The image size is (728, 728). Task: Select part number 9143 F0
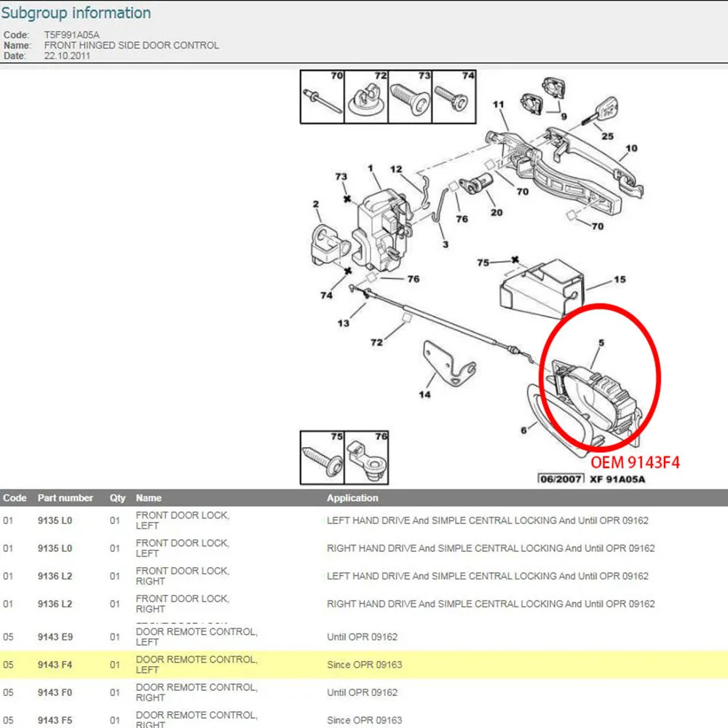[55, 693]
